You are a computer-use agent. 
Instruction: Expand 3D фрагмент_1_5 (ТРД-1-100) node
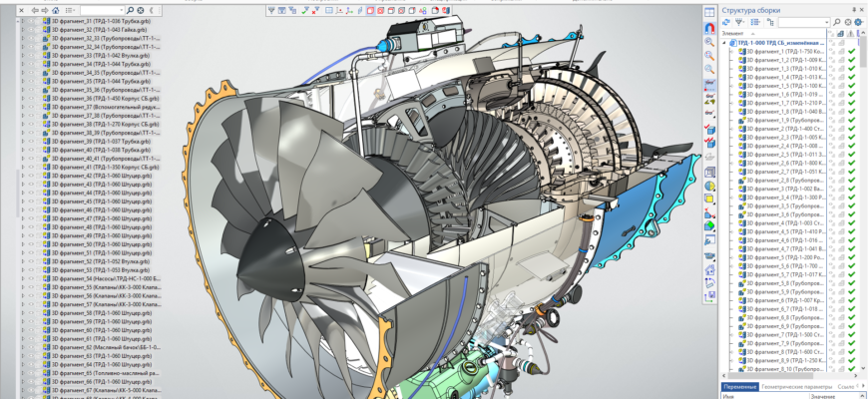[731, 86]
